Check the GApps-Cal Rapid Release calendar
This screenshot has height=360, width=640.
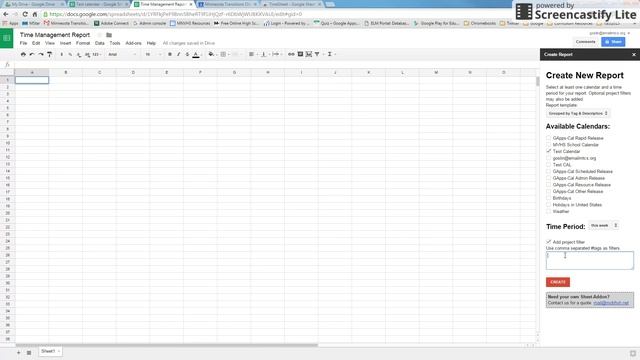(549, 138)
